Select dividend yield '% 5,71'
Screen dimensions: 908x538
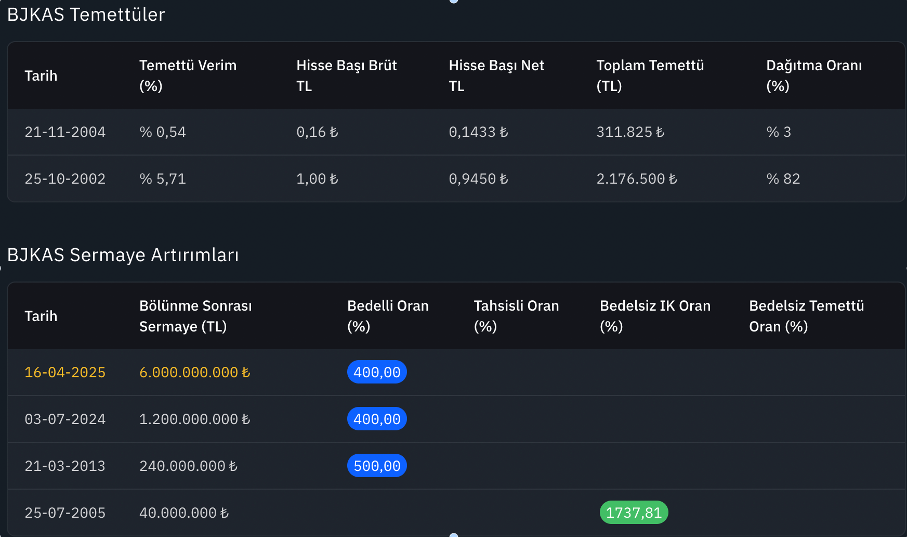(x=163, y=179)
